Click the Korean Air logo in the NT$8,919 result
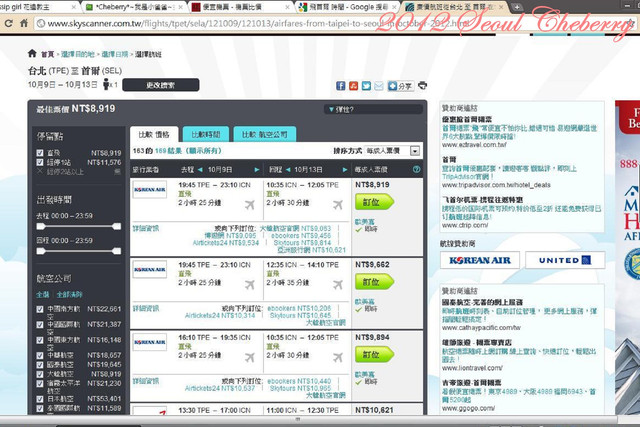This screenshot has height=427, width=640. coord(150,189)
